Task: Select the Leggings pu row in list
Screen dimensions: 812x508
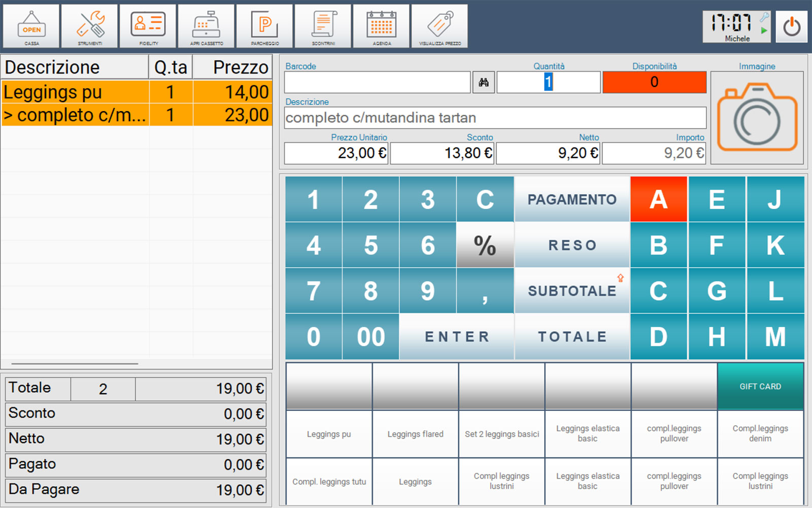Action: click(137, 92)
